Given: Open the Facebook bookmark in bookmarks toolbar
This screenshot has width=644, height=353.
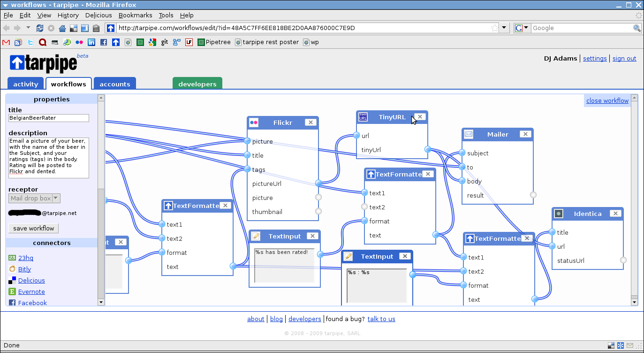Looking at the screenshot, I should [x=104, y=42].
